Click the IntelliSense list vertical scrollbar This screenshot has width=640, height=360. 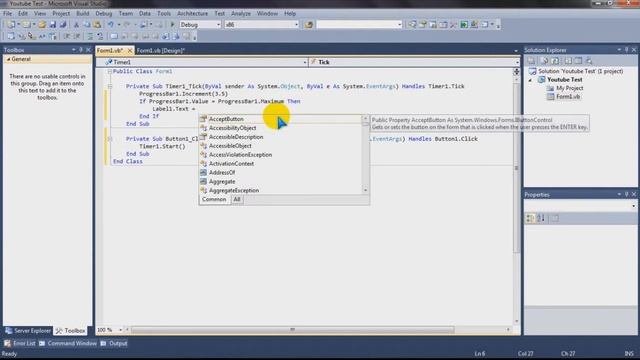pyautogui.click(x=366, y=155)
